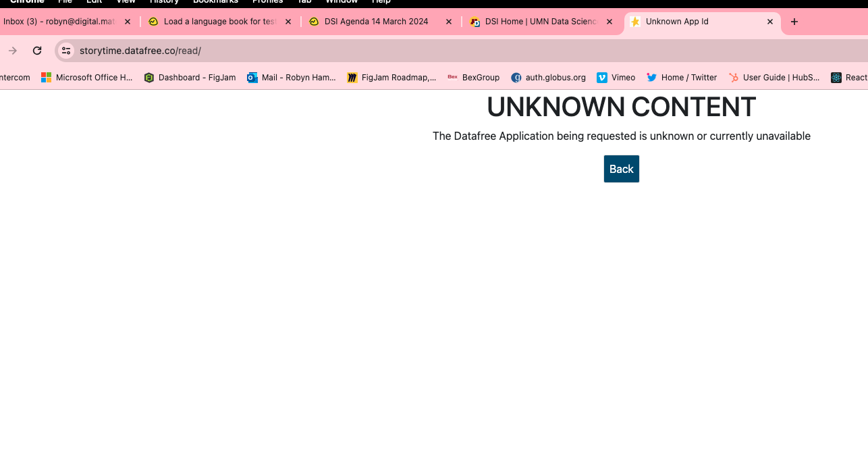
Task: Open site information icon in address bar
Action: pos(65,51)
